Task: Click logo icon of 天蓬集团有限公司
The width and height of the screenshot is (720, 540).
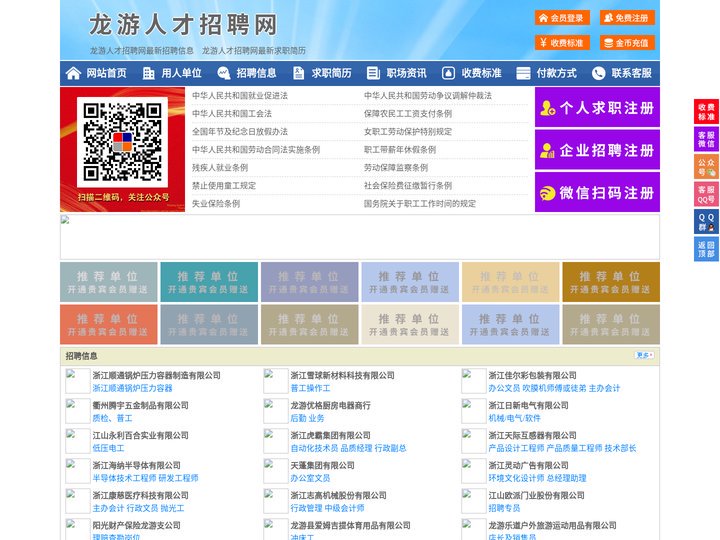Action: 276,471
